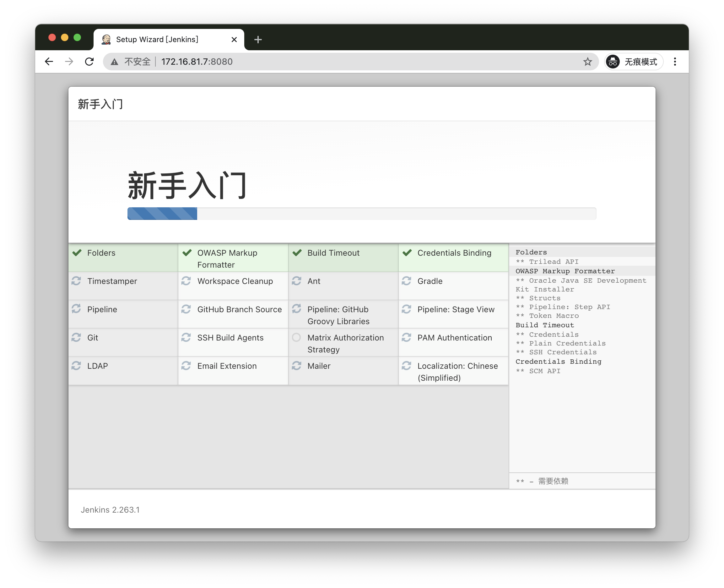
Task: Click '** Plain Credentials' log entry
Action: [x=560, y=343]
